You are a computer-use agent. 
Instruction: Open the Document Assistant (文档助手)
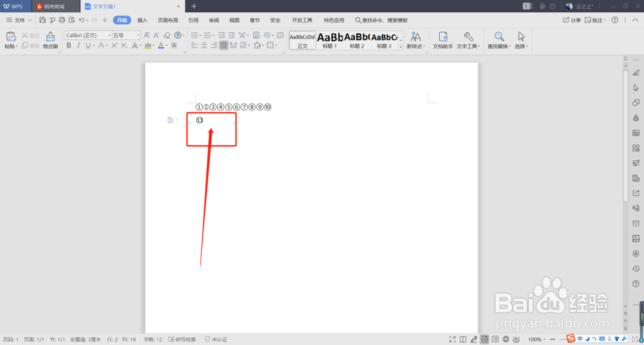443,41
